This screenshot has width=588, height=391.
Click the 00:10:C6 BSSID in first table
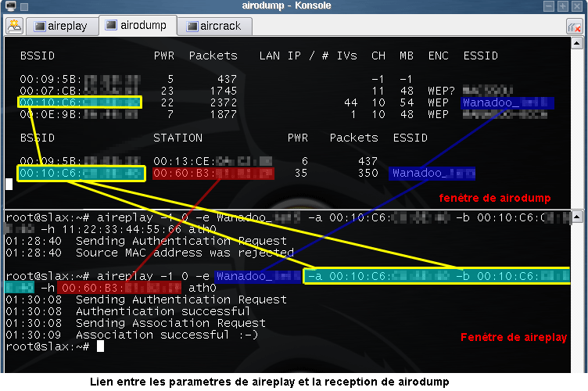pos(80,102)
